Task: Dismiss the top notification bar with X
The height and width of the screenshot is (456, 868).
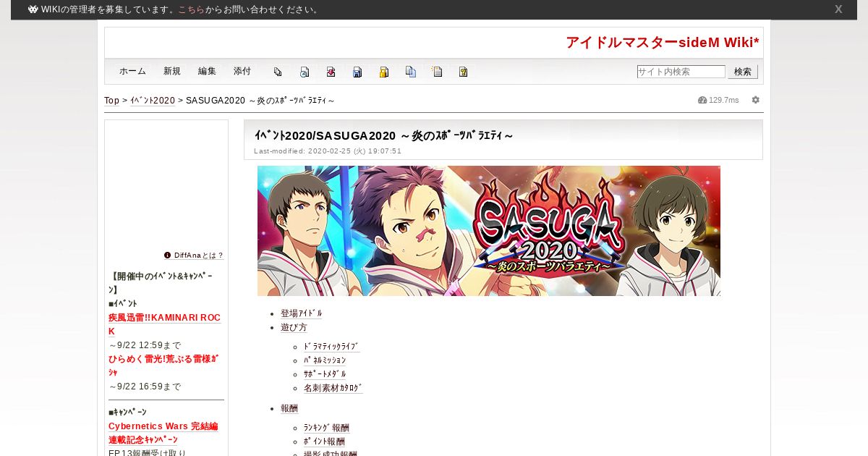Action: coord(838,9)
